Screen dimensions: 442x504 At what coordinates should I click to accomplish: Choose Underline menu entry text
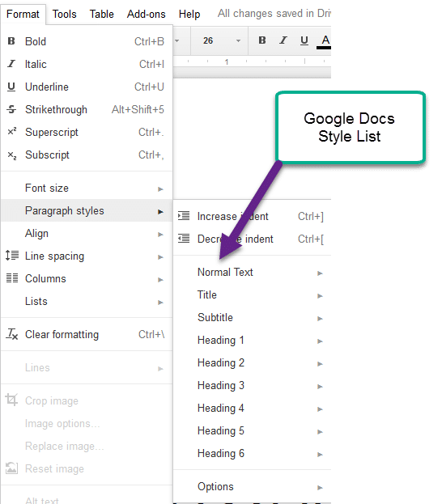tap(47, 87)
